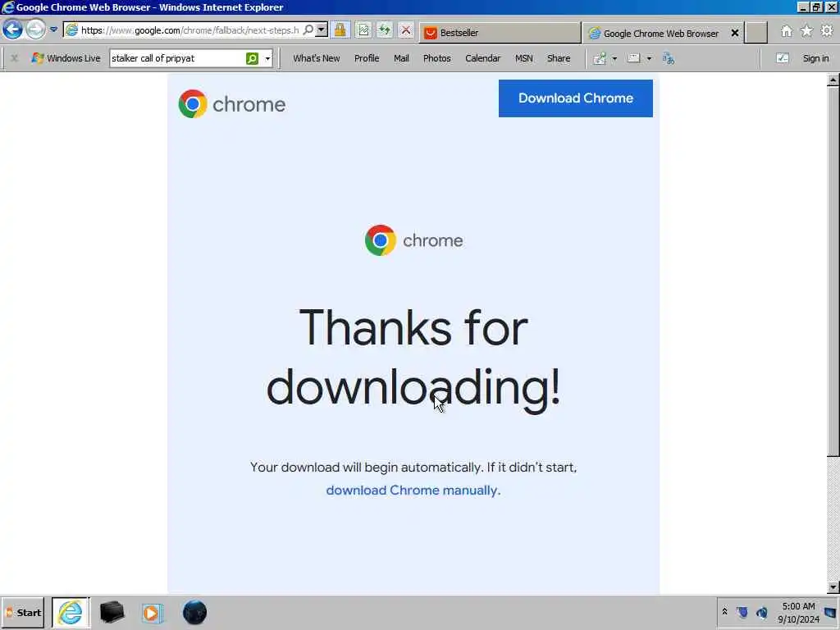The width and height of the screenshot is (840, 630).
Task: Open Favorites with the star icon
Action: coord(807,31)
